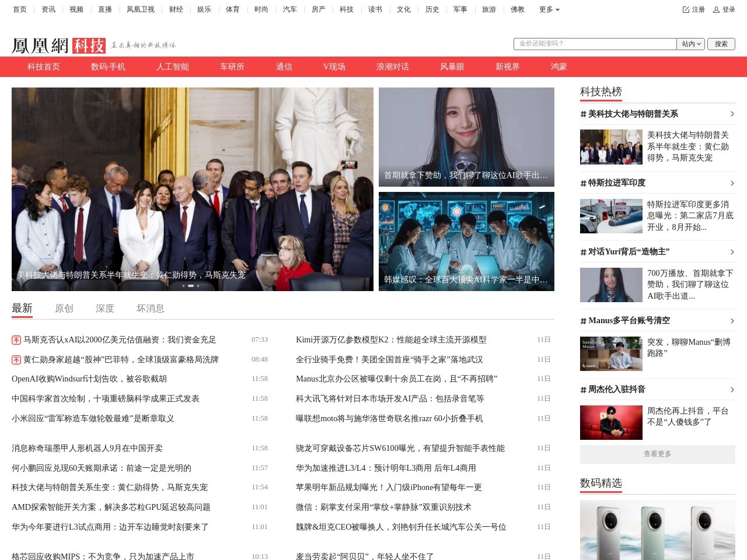This screenshot has height=560, width=747.
Task: Open the 更多 dropdown in the top menu
Action: [549, 9]
